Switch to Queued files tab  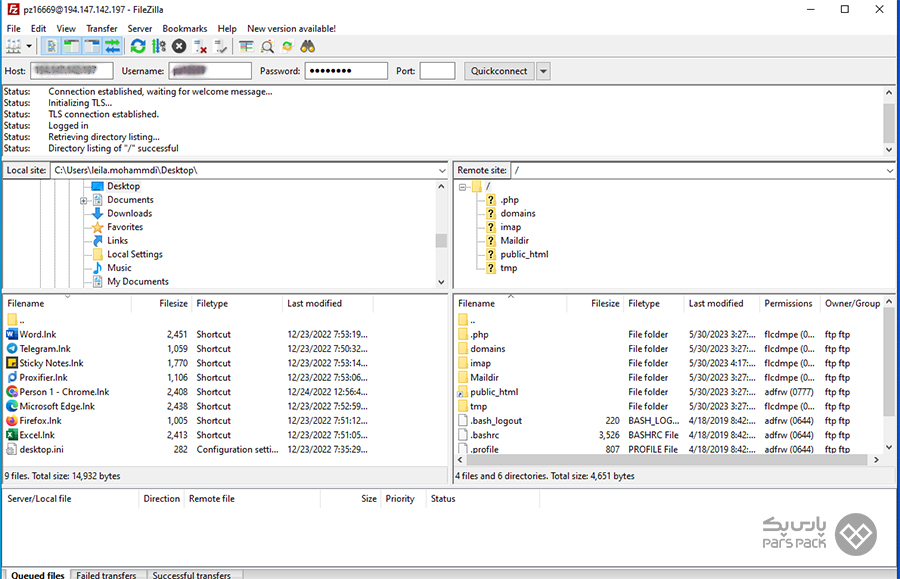(38, 574)
